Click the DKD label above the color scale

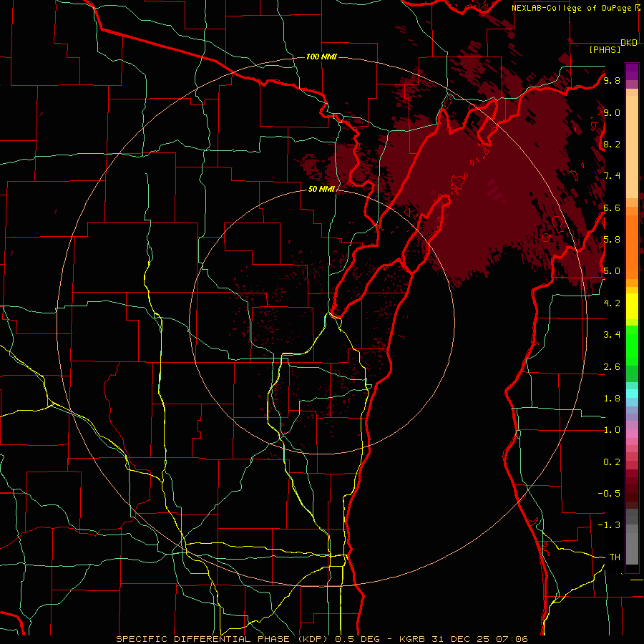629,43
